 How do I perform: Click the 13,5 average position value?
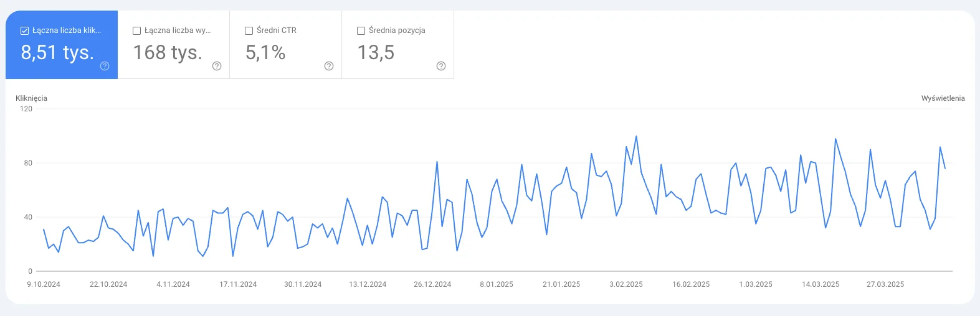click(376, 52)
